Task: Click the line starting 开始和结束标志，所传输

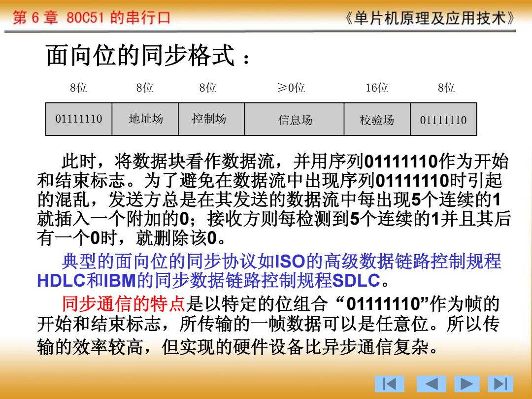Action: [268, 324]
